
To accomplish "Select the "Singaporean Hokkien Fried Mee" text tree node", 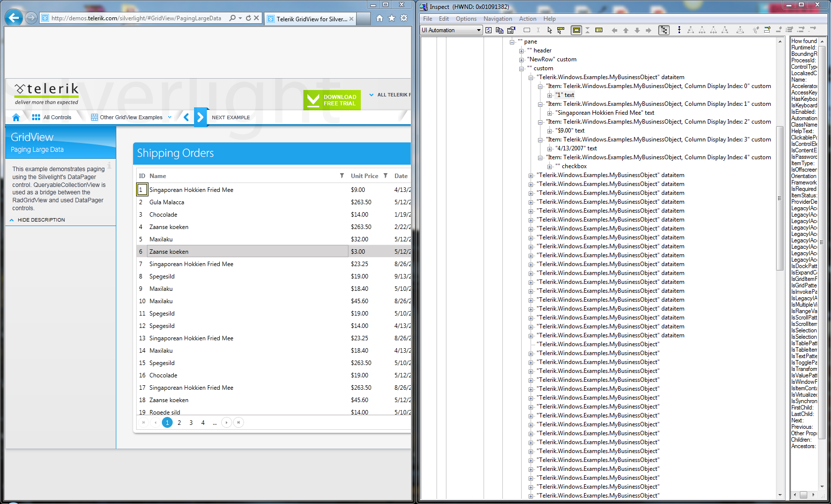I will tap(604, 113).
